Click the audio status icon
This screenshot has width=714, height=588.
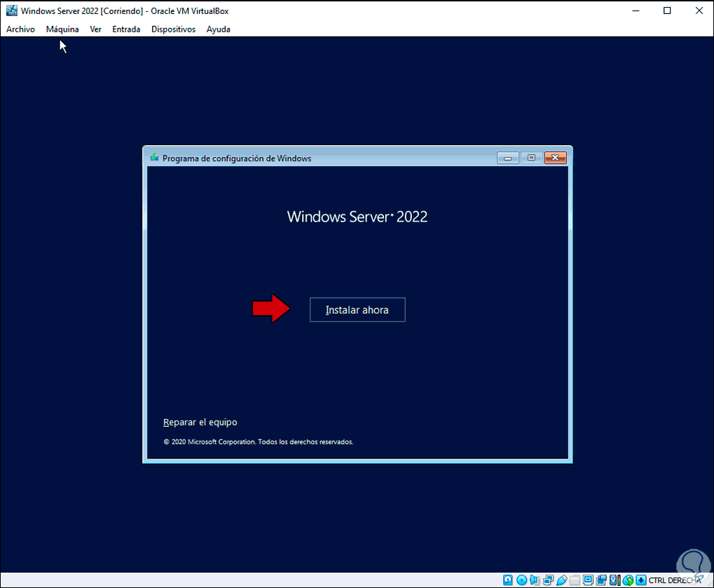[x=535, y=580]
